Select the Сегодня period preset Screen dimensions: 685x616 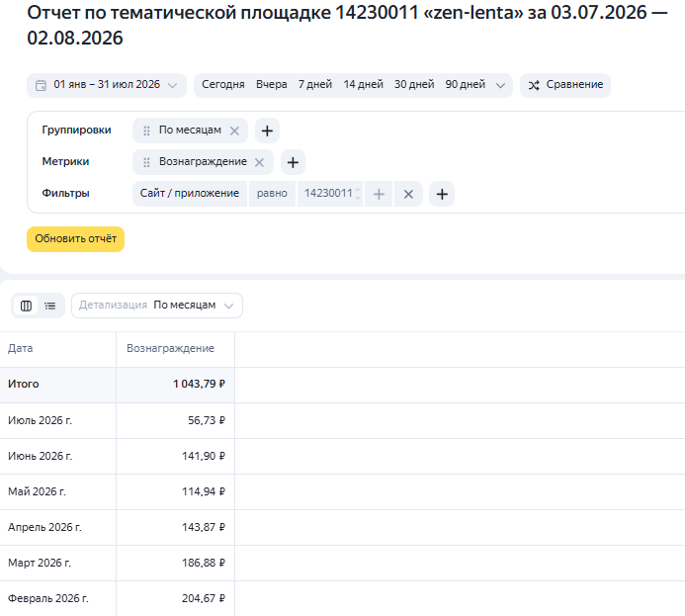tap(222, 84)
